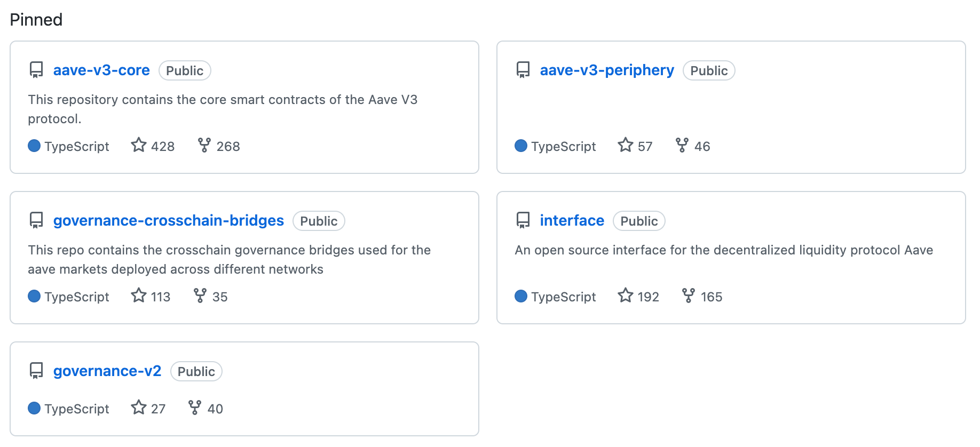Click fork icon showing 40 forks

(195, 408)
